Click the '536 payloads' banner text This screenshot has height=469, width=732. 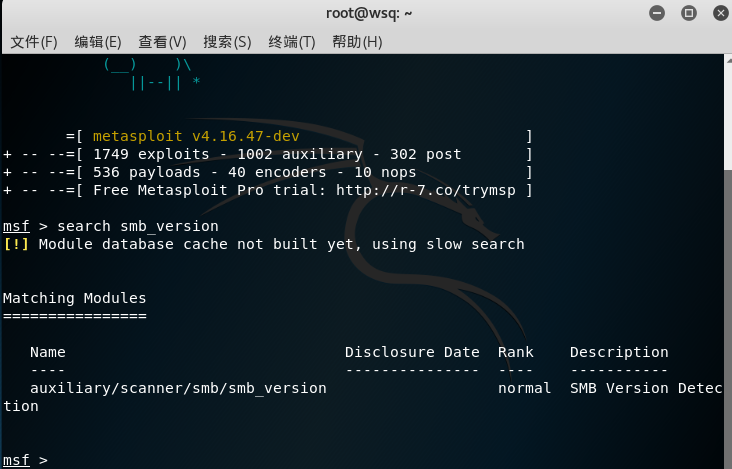(x=147, y=173)
